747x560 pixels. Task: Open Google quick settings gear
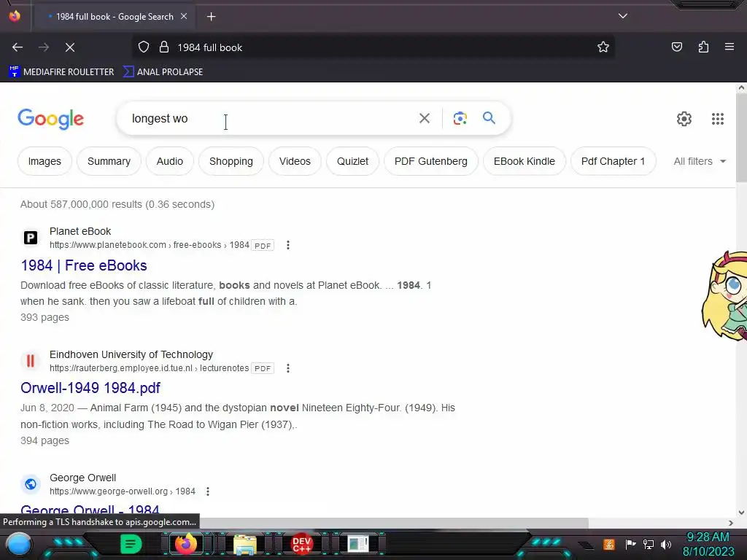pos(684,119)
